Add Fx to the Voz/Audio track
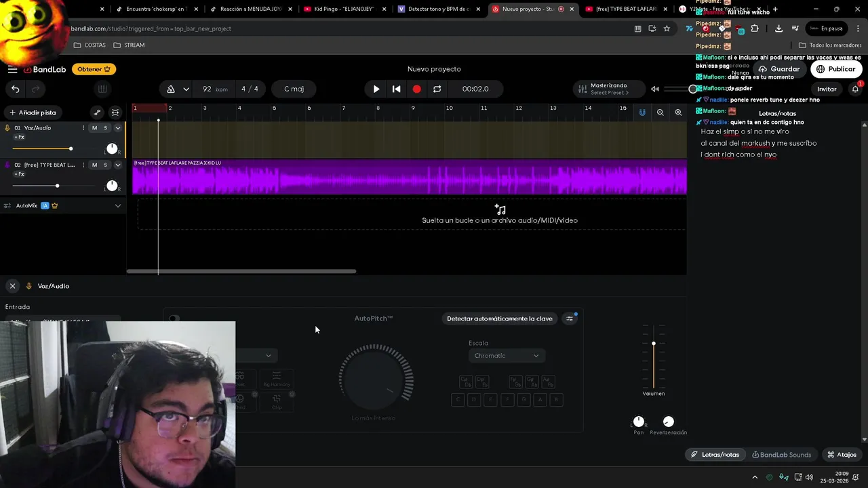Image resolution: width=868 pixels, height=488 pixels. pyautogui.click(x=19, y=137)
